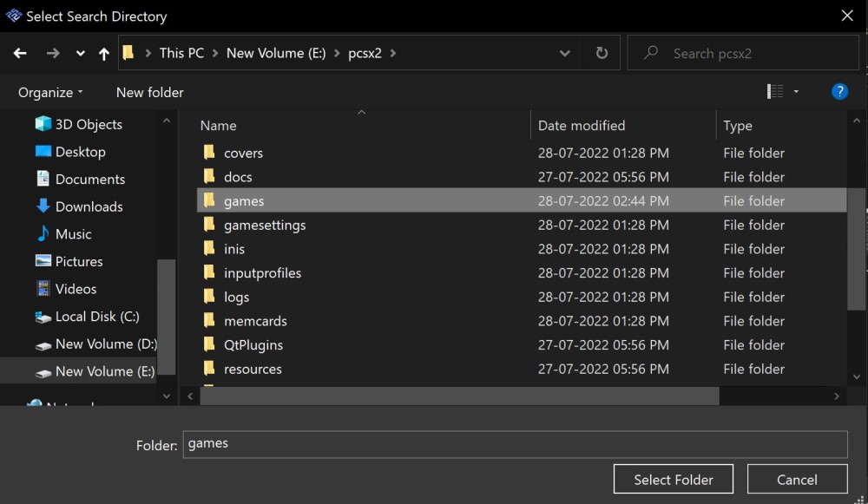Viewport: 868px width, 504px height.
Task: Go up one folder level with the up arrow
Action: [103, 53]
